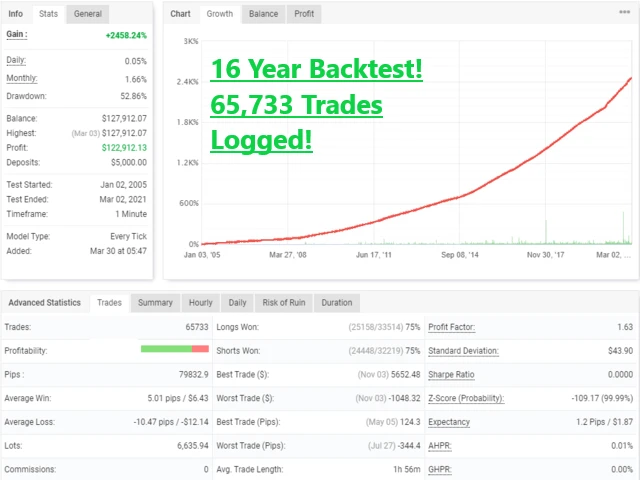Click the Gain label link
Screen dimensions: 640x480
[x=17, y=34]
